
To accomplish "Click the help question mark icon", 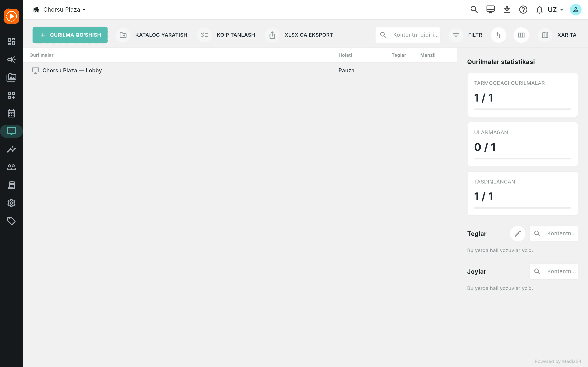I will pyautogui.click(x=523, y=10).
